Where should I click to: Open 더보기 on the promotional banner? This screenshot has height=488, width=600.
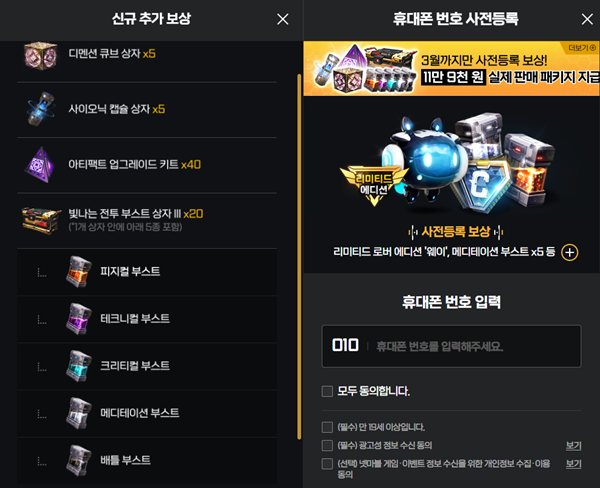(x=582, y=48)
